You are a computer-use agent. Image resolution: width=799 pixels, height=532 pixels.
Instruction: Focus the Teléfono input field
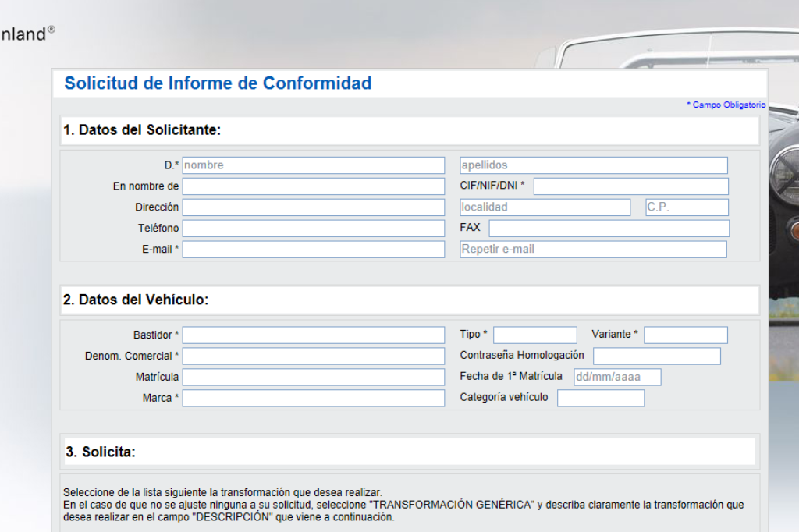tap(313, 229)
